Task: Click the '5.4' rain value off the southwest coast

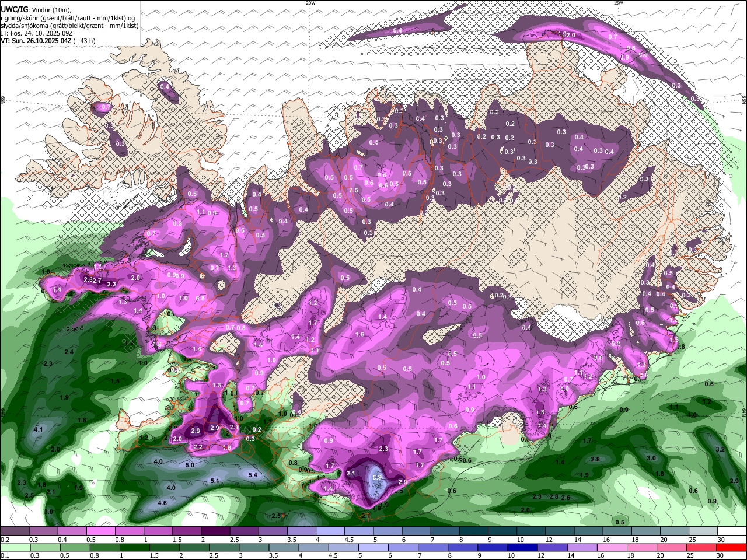Action: point(253,475)
